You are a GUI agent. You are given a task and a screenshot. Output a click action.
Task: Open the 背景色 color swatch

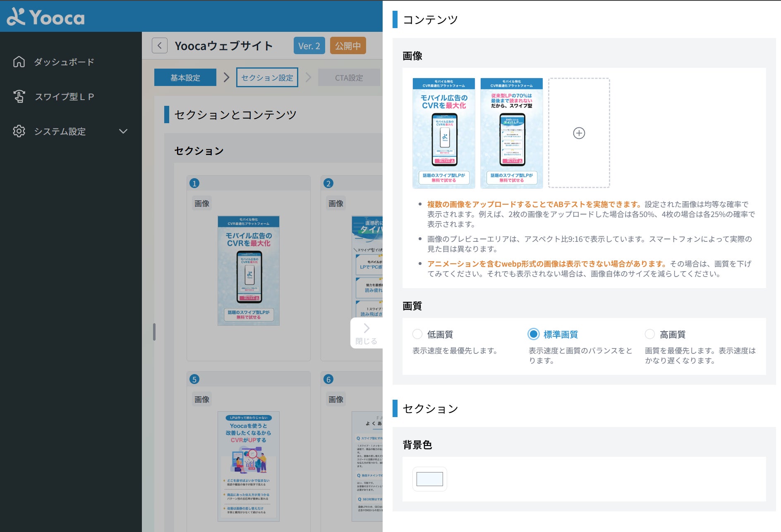point(430,479)
